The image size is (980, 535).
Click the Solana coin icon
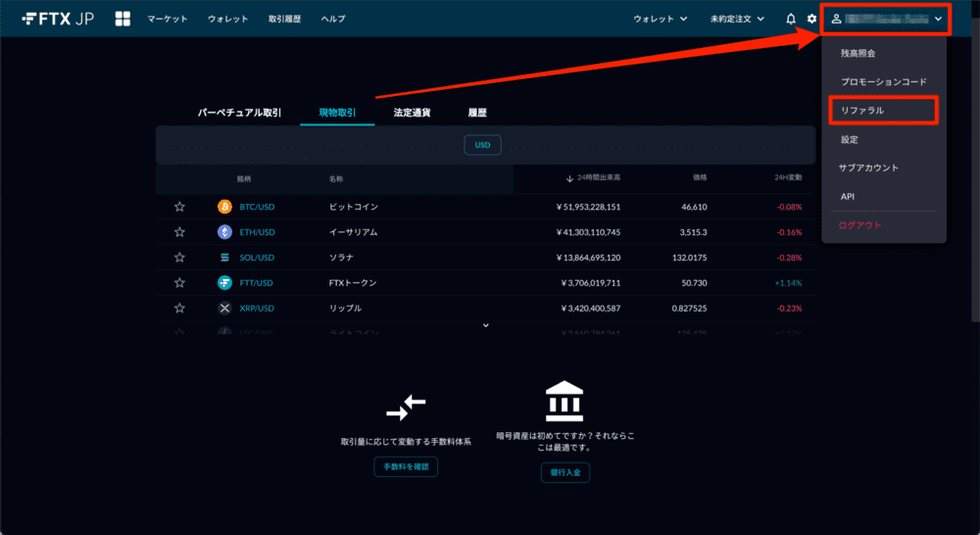(x=224, y=258)
